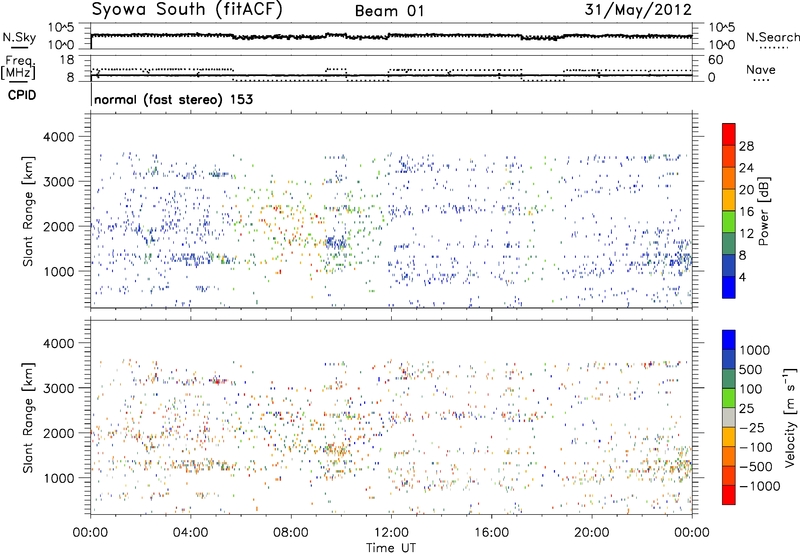Click the Nave legend label
Screen dimensions: 800x554
(761, 69)
